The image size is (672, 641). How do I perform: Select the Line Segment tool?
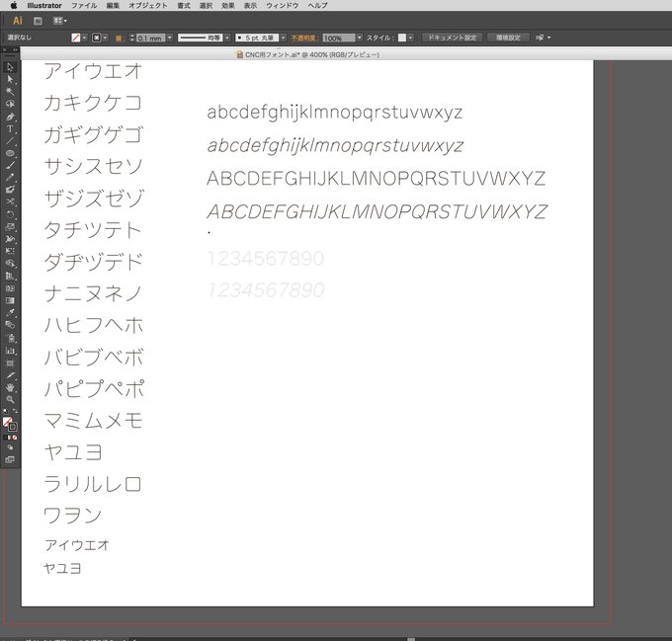pyautogui.click(x=10, y=141)
